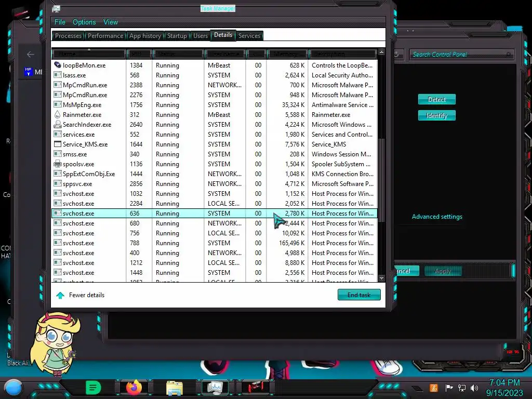This screenshot has height=399, width=532.
Task: Switch to the Startup tab
Action: pos(177,36)
